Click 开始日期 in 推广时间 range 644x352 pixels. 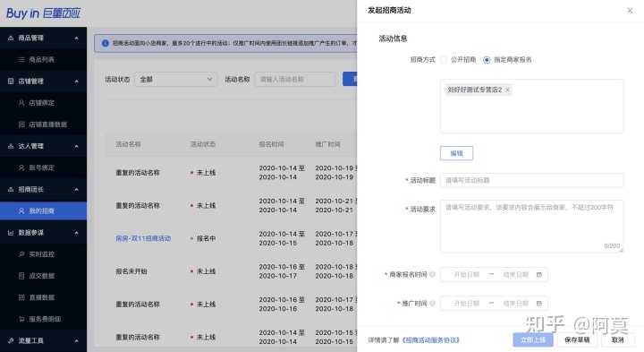click(467, 304)
